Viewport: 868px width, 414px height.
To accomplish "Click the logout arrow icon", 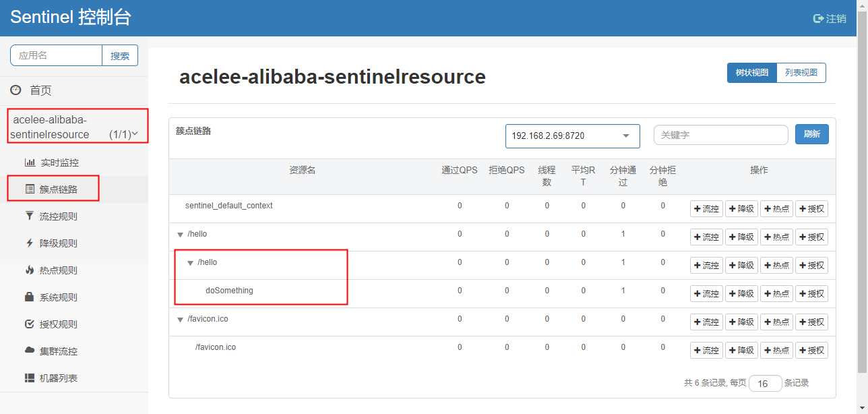I will click(819, 19).
